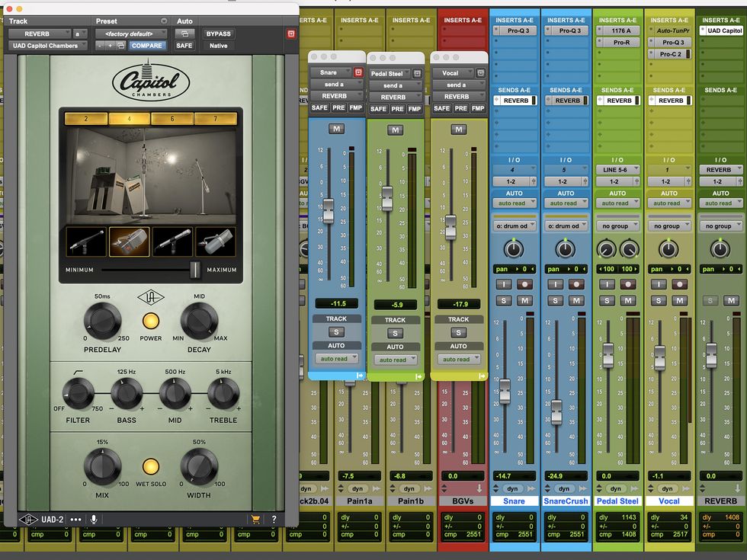
Task: Adjust microphone distance slider between minimum and maximum
Action: coord(195,270)
